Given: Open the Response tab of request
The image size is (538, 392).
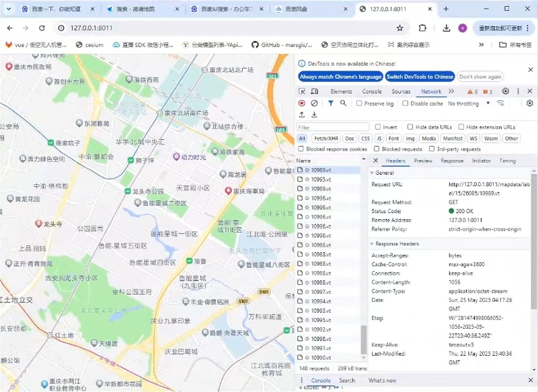Looking at the screenshot, I should [x=452, y=161].
